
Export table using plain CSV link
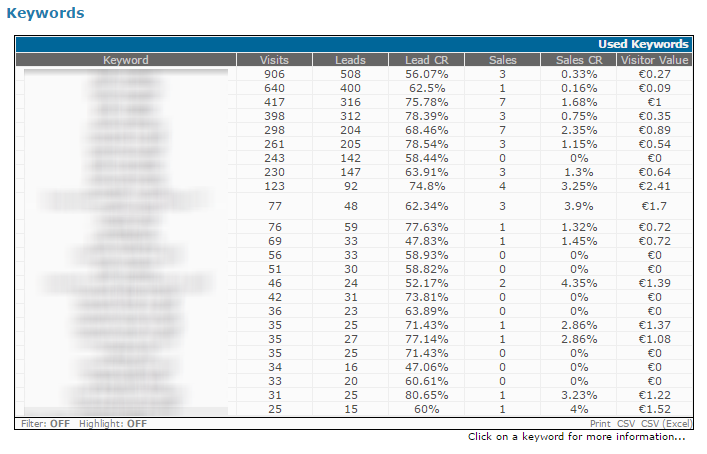[626, 424]
